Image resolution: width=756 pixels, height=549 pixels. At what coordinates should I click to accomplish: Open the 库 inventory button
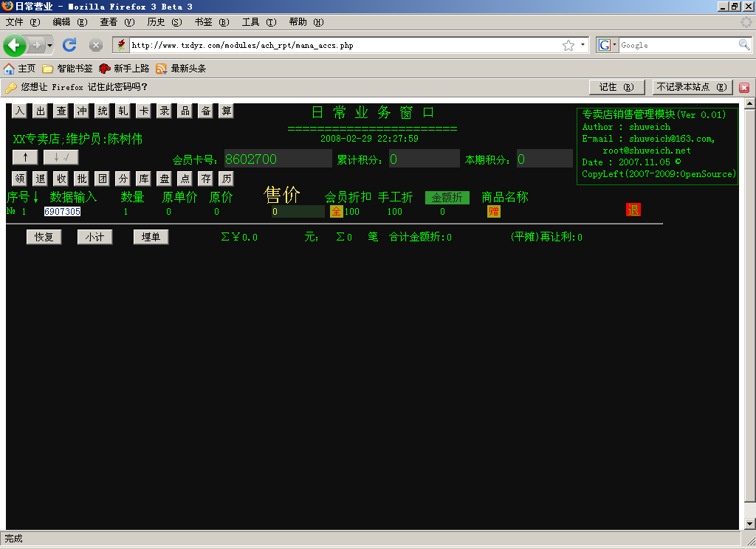(x=144, y=179)
